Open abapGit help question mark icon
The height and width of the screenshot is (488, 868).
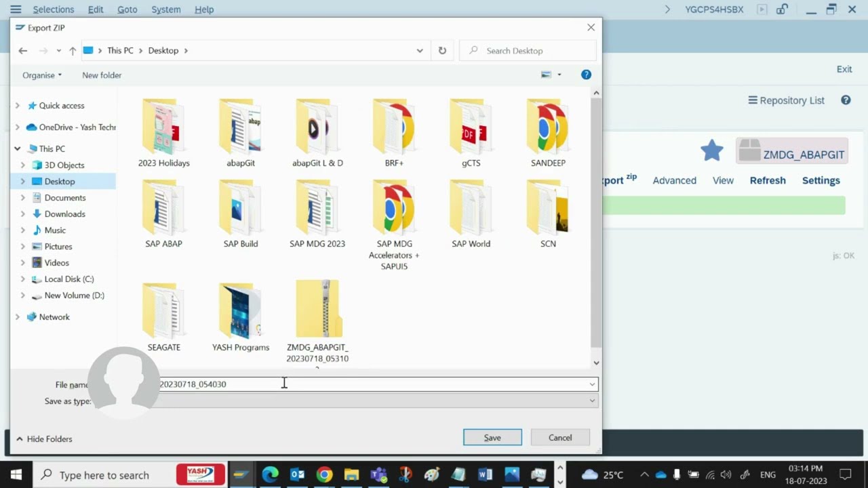(846, 100)
